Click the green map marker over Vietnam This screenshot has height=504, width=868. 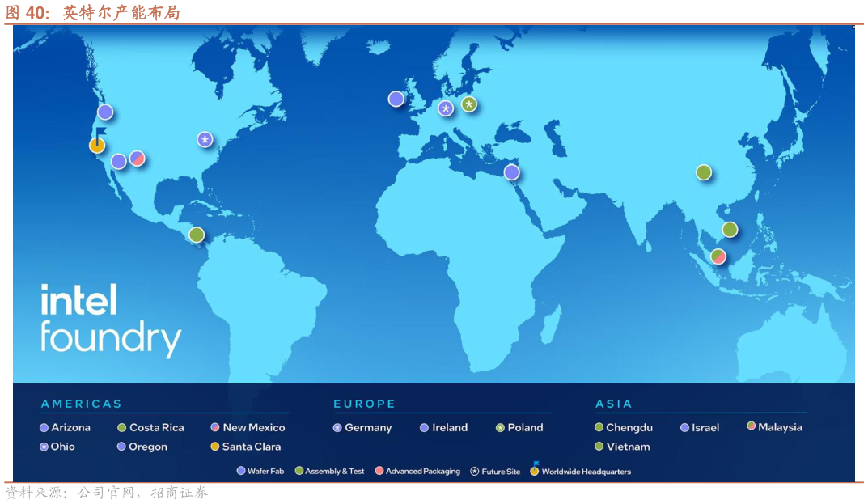[730, 229]
